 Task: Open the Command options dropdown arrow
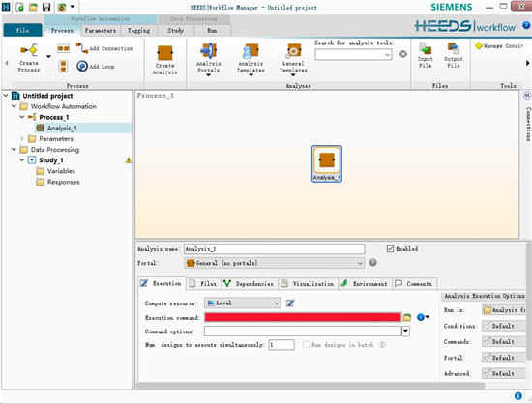406,332
